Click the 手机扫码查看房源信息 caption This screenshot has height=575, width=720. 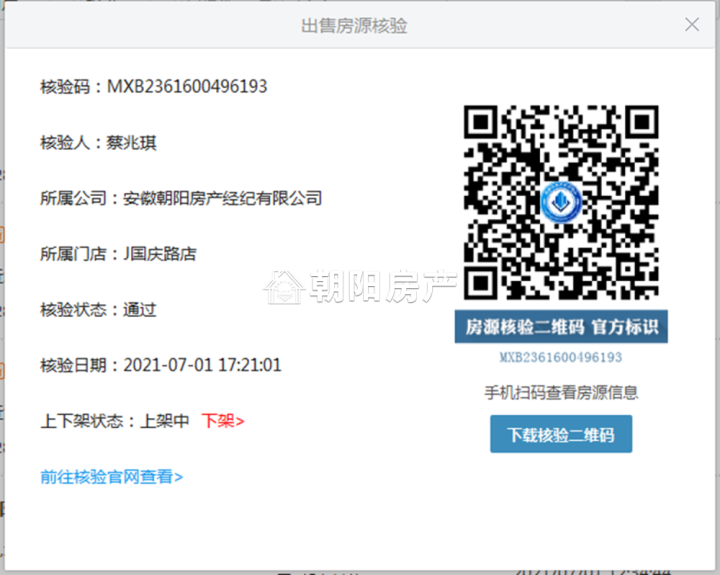click(561, 392)
